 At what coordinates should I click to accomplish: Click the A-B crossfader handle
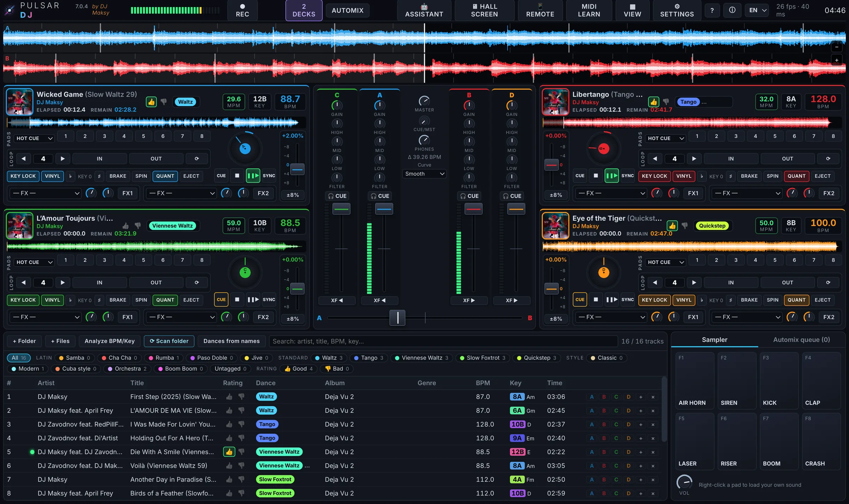click(397, 318)
